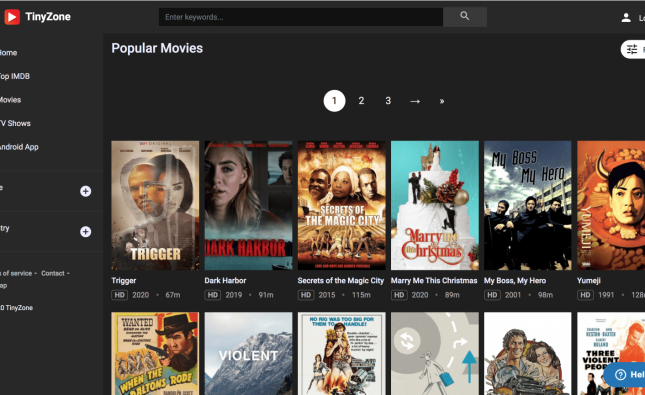Screen dimensions: 645x395
Task: Open Movies section in sidebar
Action: pos(10,100)
